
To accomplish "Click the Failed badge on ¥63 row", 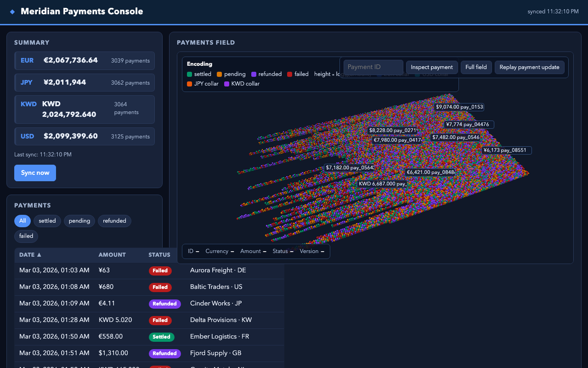I will click(160, 270).
